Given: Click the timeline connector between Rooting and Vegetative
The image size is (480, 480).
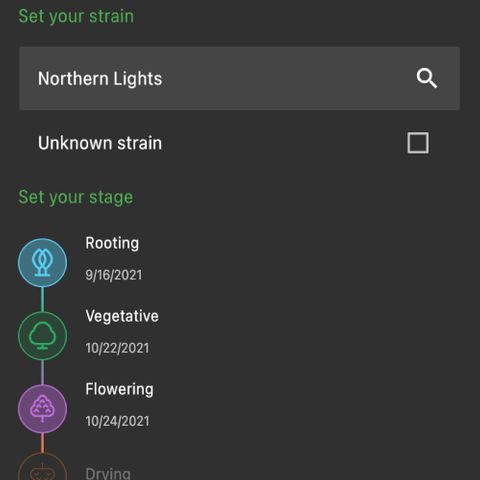Looking at the screenshot, I should pyautogui.click(x=42, y=299).
